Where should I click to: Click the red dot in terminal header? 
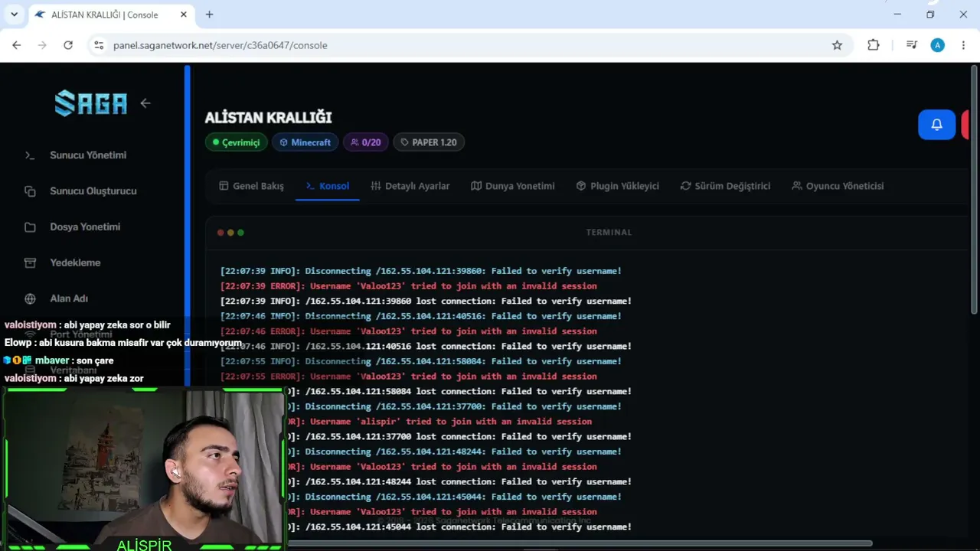(x=220, y=233)
